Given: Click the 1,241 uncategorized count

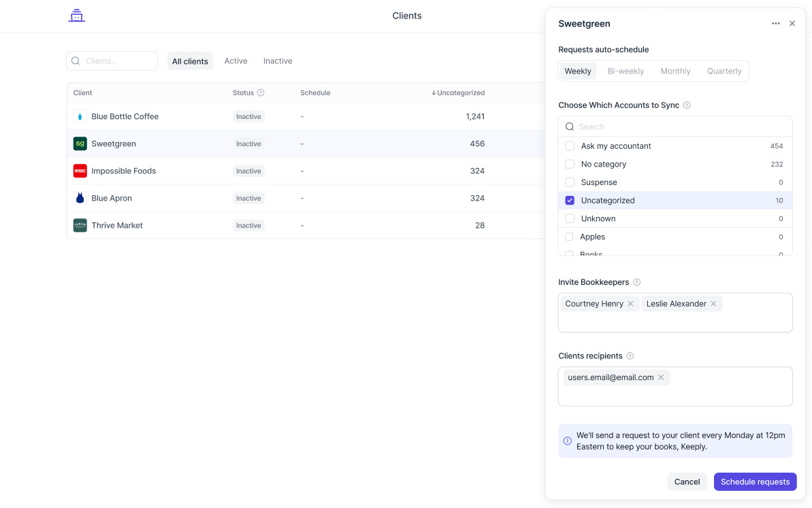Looking at the screenshot, I should [x=475, y=116].
